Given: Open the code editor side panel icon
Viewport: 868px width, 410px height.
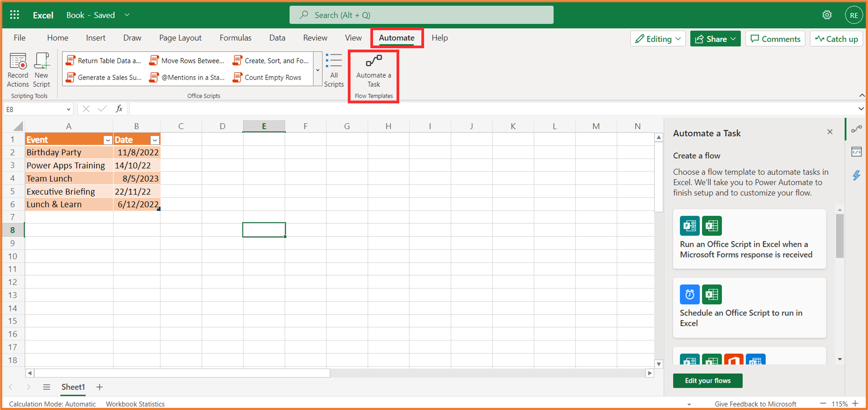Looking at the screenshot, I should tap(856, 152).
